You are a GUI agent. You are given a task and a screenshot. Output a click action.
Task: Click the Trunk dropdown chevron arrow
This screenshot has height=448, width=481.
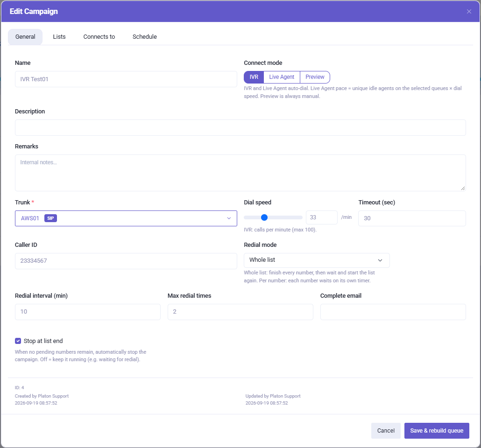pos(228,218)
